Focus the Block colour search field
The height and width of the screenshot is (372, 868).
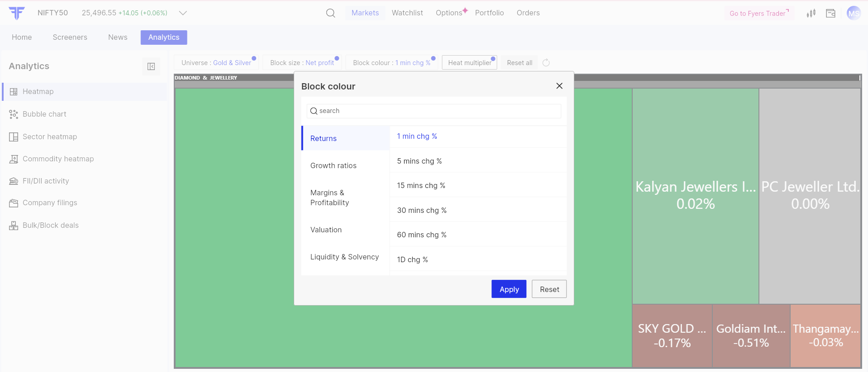(x=434, y=111)
